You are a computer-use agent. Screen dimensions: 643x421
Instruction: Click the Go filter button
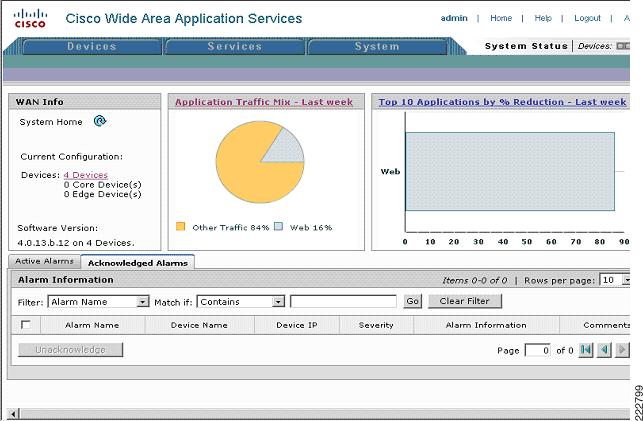tap(412, 301)
